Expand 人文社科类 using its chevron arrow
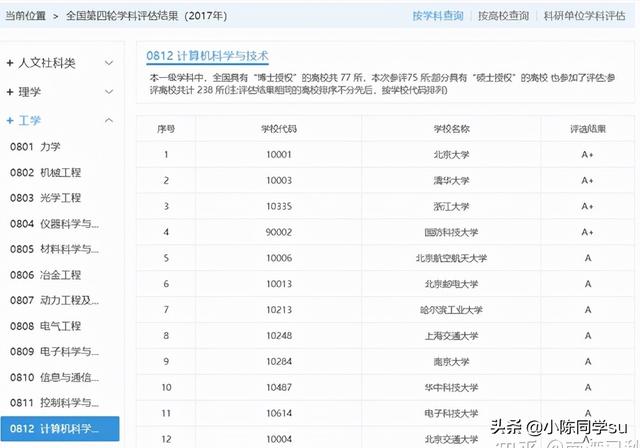The image size is (640, 448). [x=108, y=63]
